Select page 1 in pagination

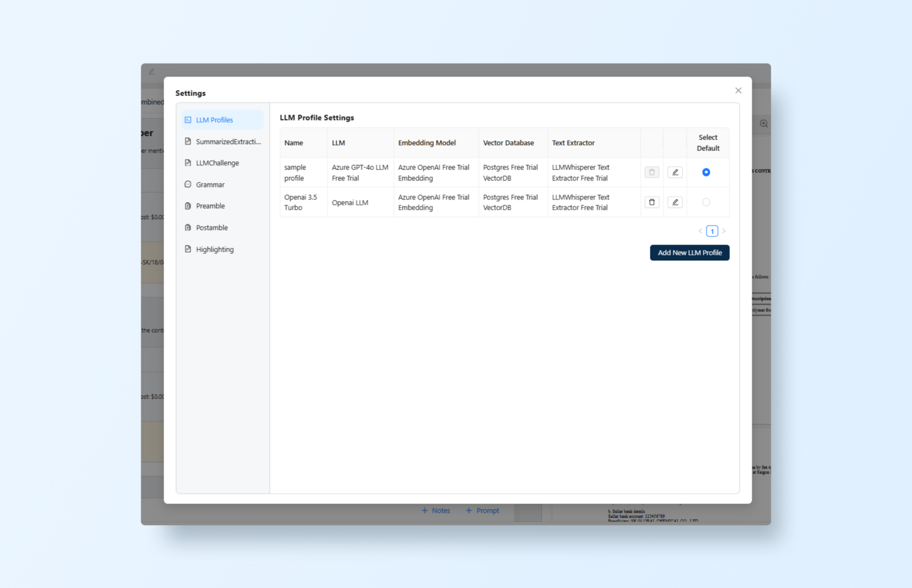click(x=712, y=231)
